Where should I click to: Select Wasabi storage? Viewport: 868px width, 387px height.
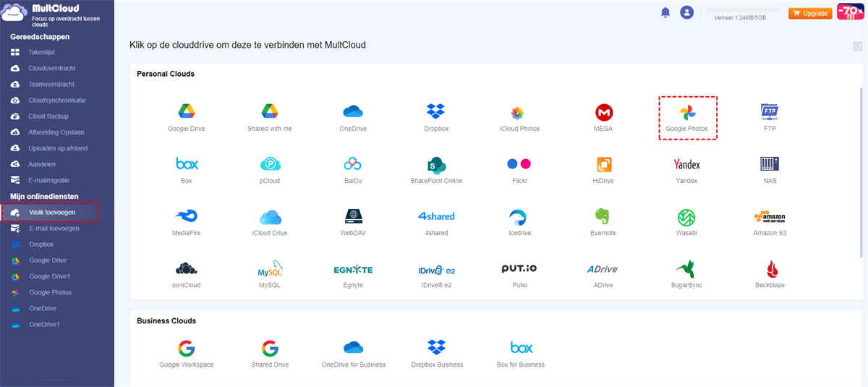(686, 222)
